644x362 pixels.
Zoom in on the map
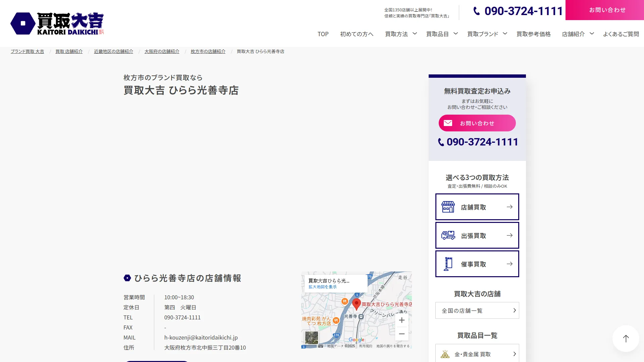click(x=402, y=320)
